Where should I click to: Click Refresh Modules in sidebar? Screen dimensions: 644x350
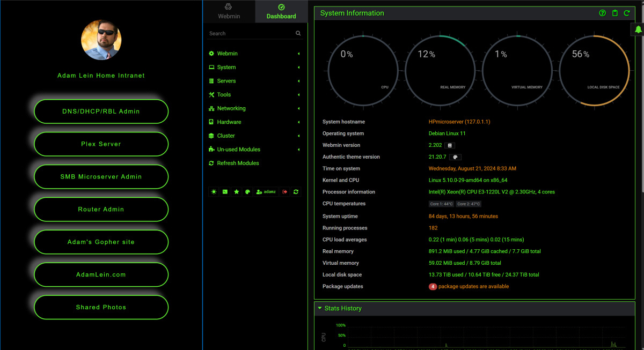(x=238, y=163)
